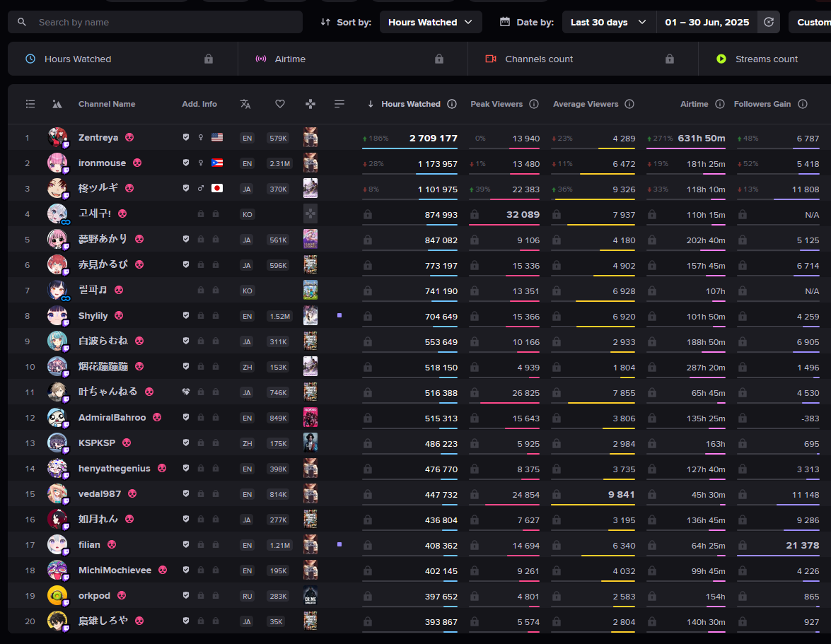This screenshot has width=831, height=644.
Task: Click the RU language tag for orkpod
Action: 247,597
